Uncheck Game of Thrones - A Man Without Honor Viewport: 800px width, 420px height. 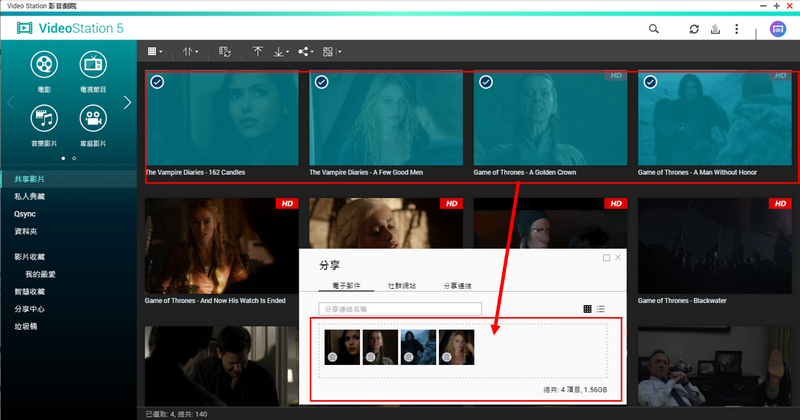[650, 82]
